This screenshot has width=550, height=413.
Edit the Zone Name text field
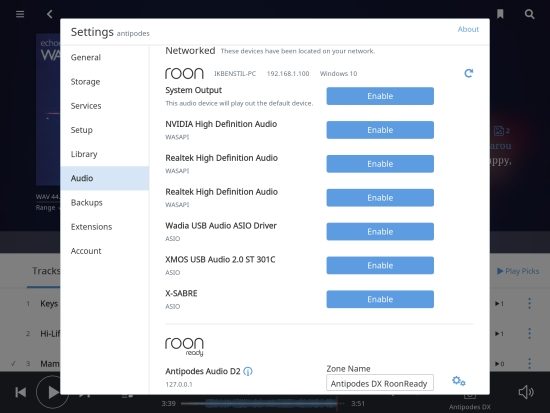380,383
